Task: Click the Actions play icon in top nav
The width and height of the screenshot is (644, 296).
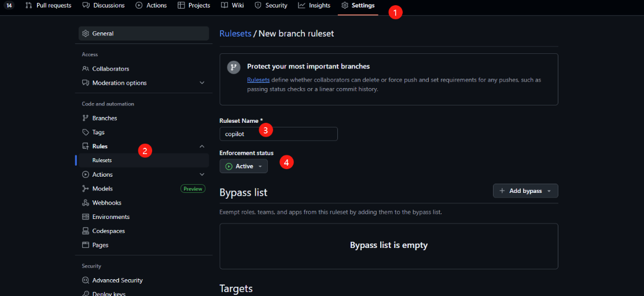Action: click(139, 5)
